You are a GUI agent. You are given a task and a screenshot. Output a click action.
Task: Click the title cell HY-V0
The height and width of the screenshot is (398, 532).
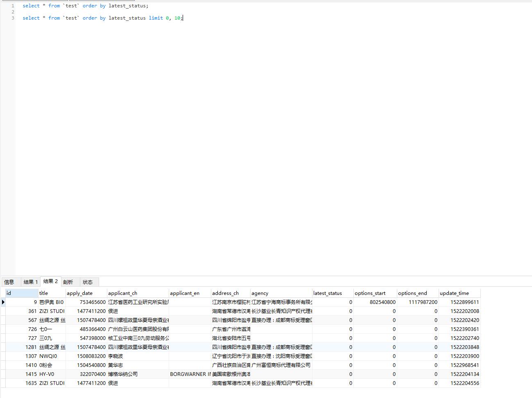click(x=52, y=374)
